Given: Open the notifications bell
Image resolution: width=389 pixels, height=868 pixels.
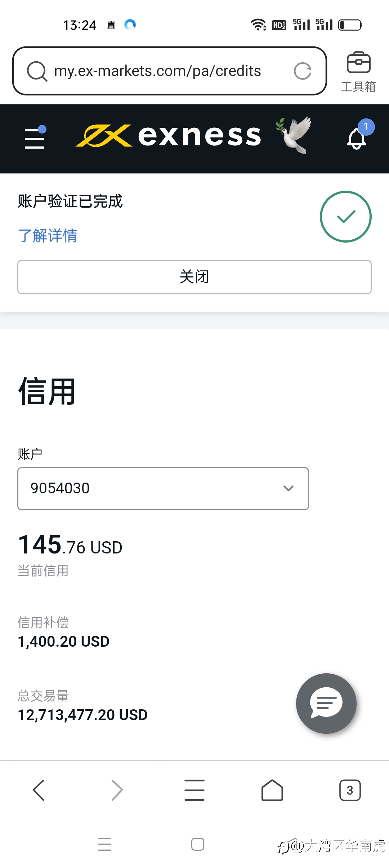Looking at the screenshot, I should (x=357, y=138).
